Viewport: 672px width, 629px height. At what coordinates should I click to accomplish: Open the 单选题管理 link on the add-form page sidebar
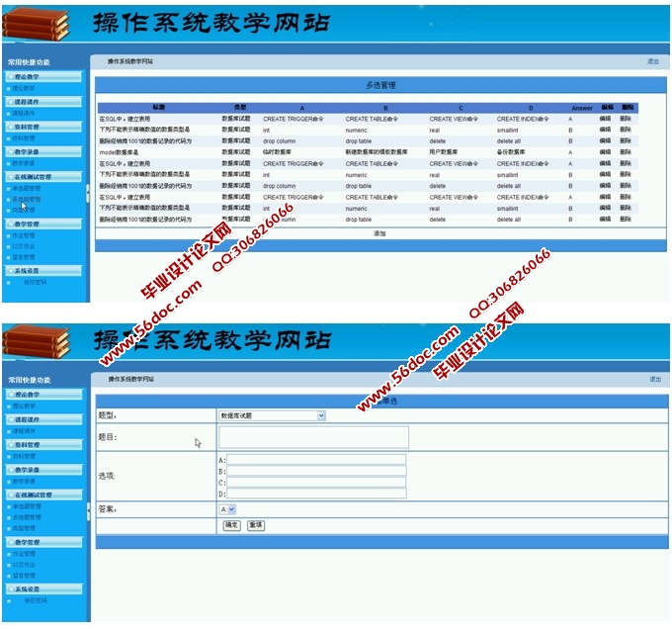27,506
